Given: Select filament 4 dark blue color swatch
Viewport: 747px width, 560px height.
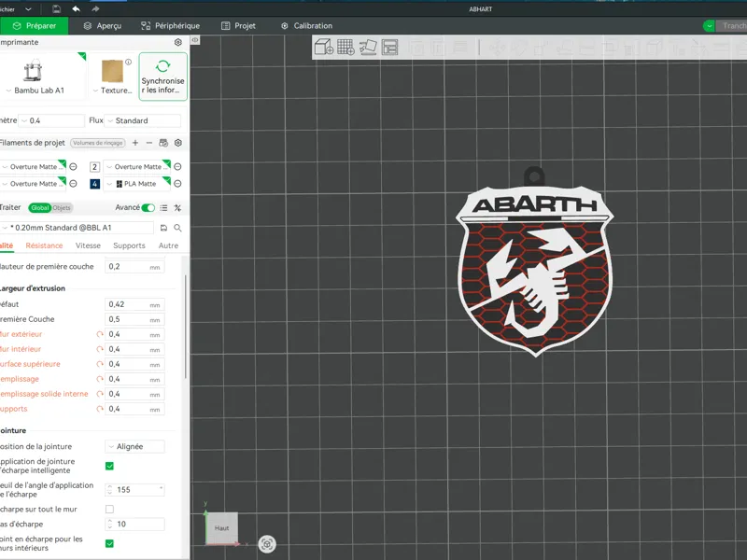Looking at the screenshot, I should (95, 183).
